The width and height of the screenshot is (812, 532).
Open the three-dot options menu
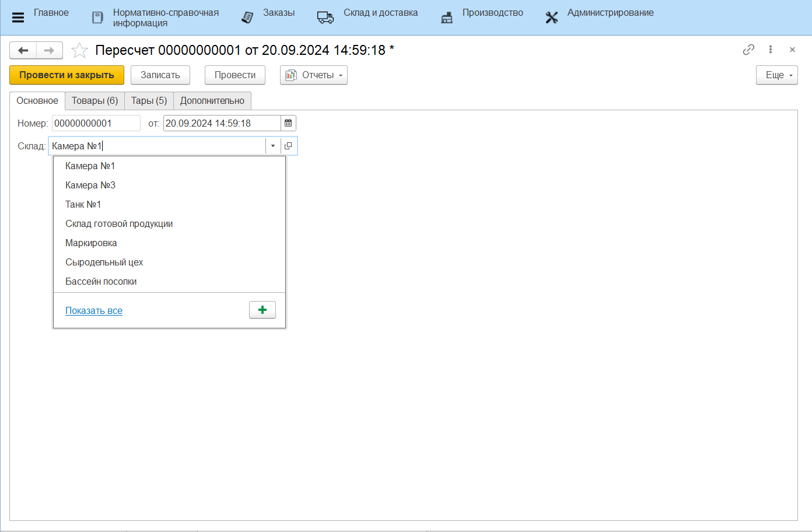(x=771, y=50)
